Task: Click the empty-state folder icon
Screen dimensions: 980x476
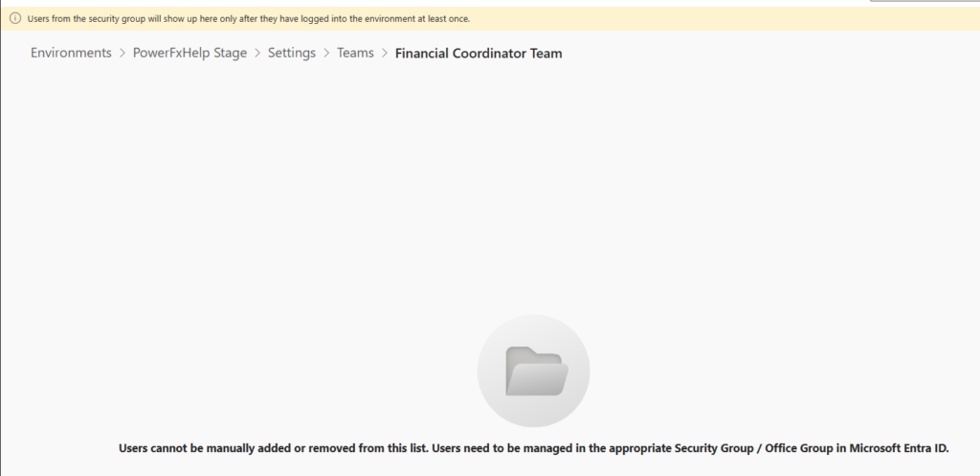Action: pos(535,372)
